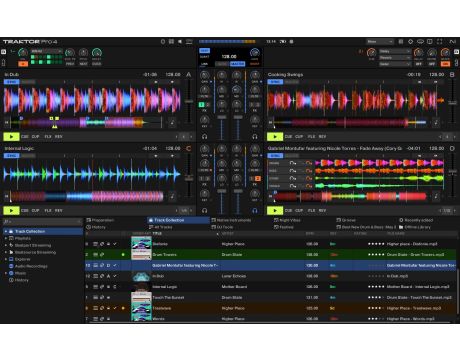Switch off the orange FX unit 1 ON button

pyautogui.click(x=23, y=64)
